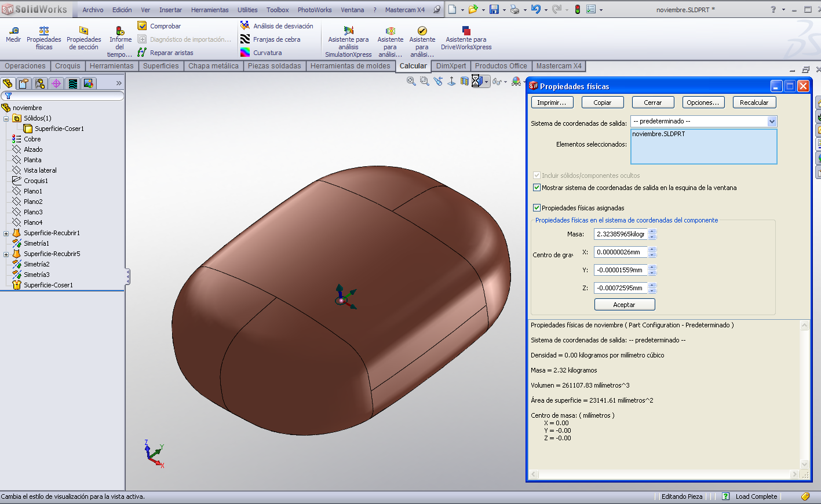The height and width of the screenshot is (504, 821).
Task: Open Propiedades de sección tool
Action: click(x=84, y=38)
